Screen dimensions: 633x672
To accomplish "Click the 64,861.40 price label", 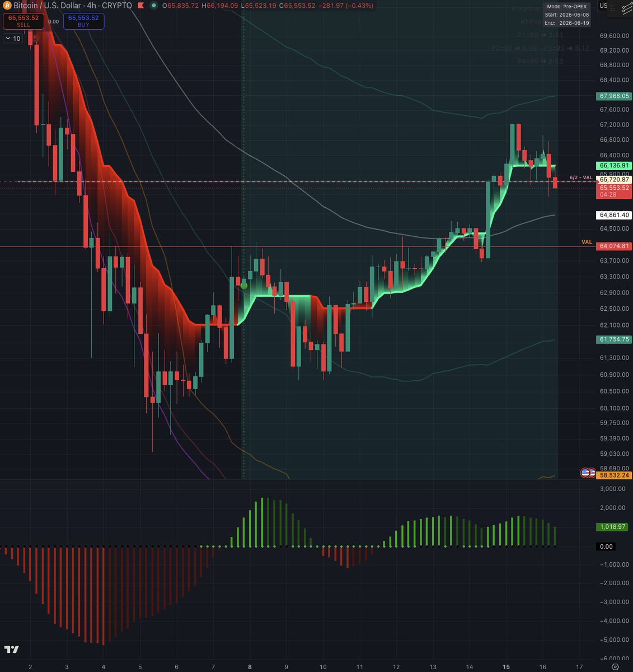I will pos(614,215).
